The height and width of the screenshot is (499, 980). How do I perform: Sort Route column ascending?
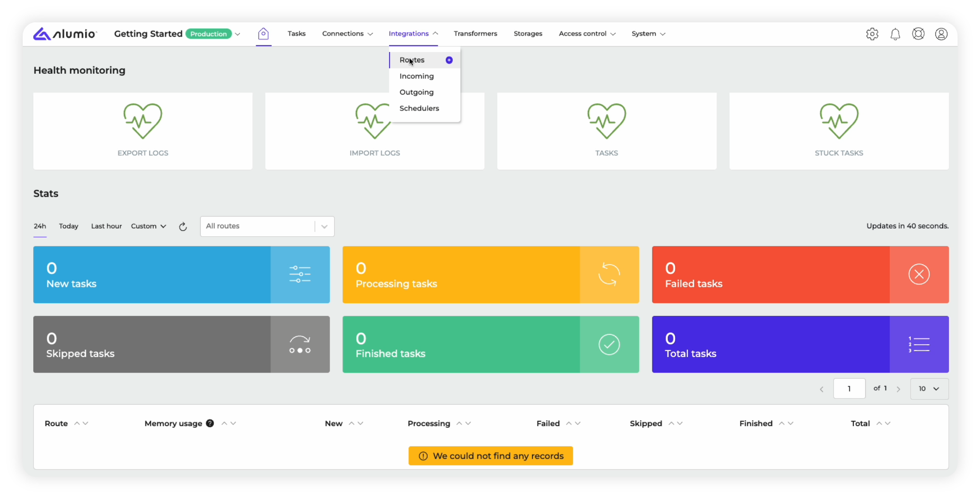pos(77,423)
